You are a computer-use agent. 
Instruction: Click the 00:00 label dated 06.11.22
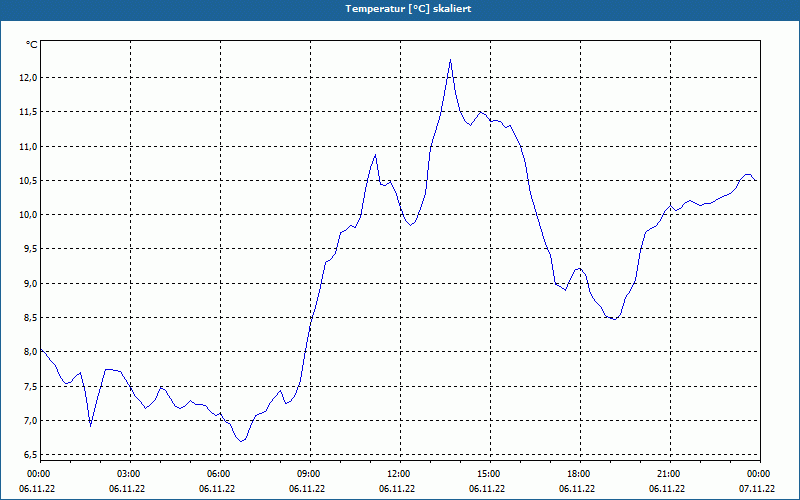[41, 474]
